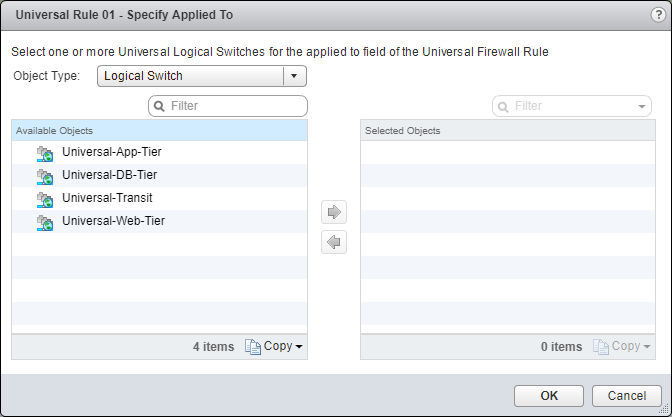Screen dimensions: 672x417
Task: Select Universal-App-Tier in the list
Action: (x=111, y=153)
